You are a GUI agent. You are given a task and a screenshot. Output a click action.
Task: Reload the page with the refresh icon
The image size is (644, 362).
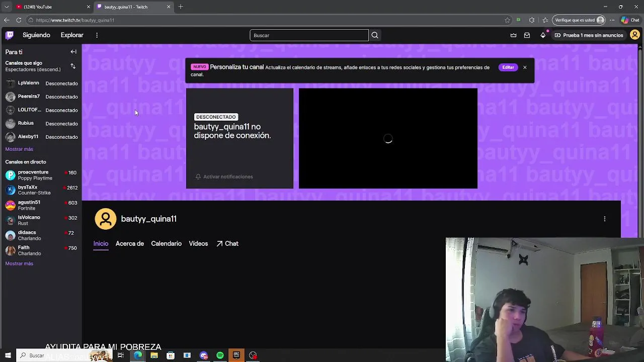click(x=19, y=20)
